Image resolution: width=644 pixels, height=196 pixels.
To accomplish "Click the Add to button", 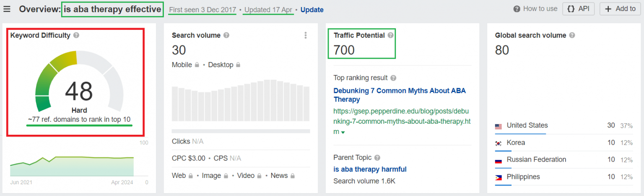I will click(620, 9).
